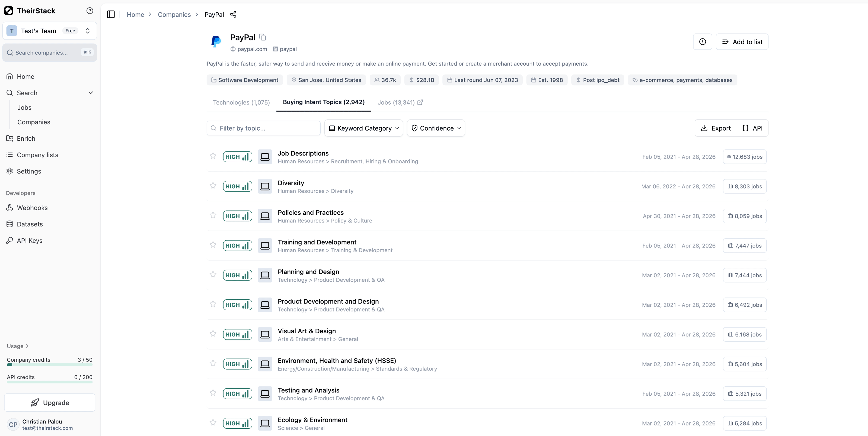
Task: Open the Confidence filter dropdown
Action: point(436,128)
